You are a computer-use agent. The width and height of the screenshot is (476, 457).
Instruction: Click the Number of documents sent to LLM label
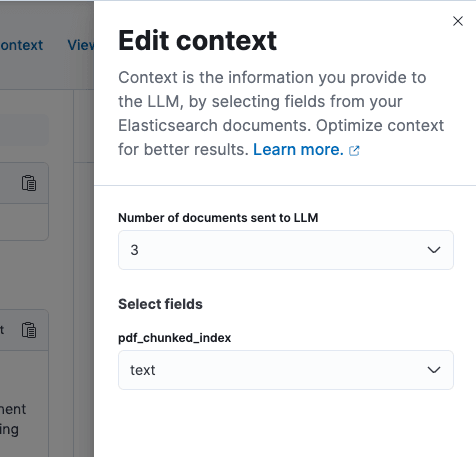pos(218,218)
